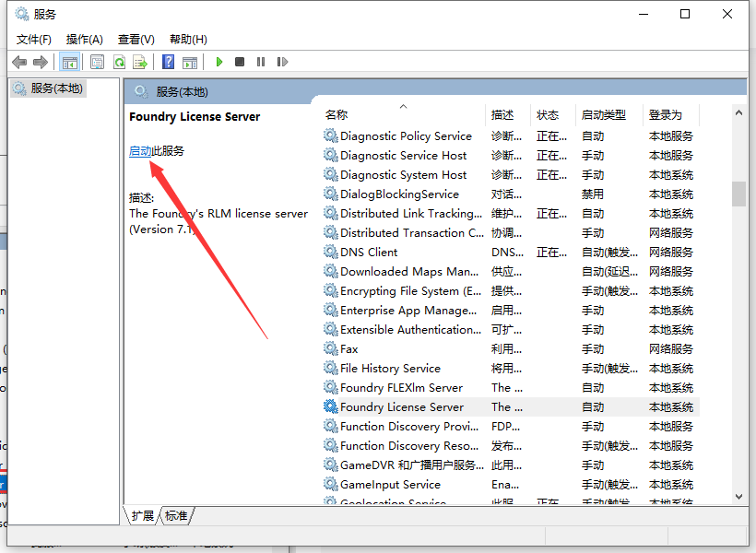This screenshot has width=756, height=553.
Task: Click the green start service icon
Action: 219,62
